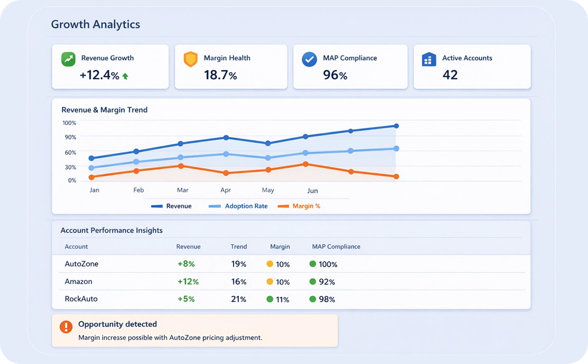
Task: Click the blue MAP Compliance checkmark icon
Action: [309, 59]
